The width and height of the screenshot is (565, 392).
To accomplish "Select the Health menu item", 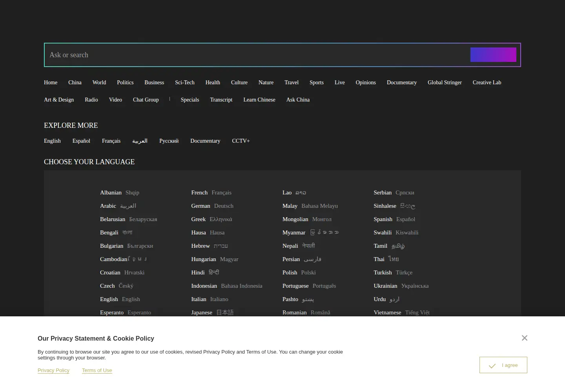I will [213, 82].
